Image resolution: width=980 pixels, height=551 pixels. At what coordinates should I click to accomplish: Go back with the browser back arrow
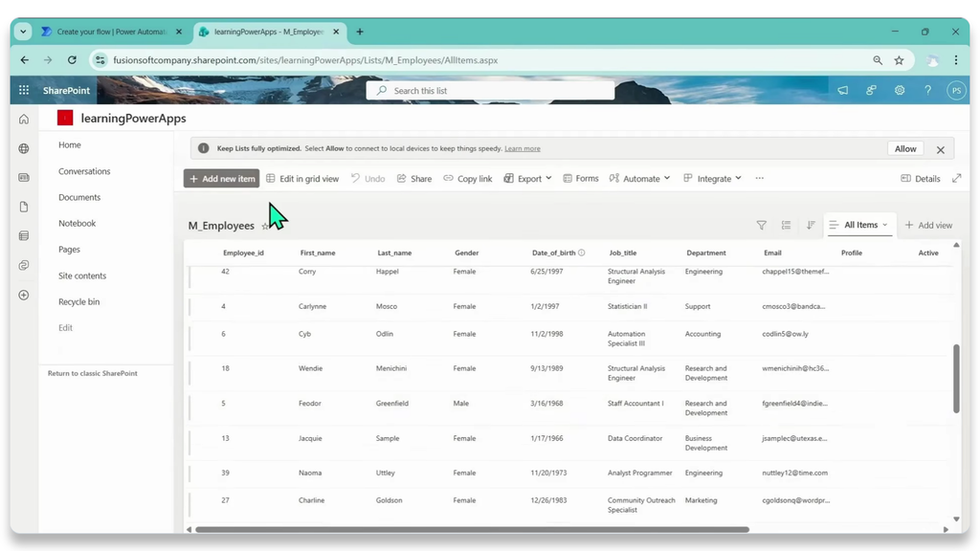point(24,60)
